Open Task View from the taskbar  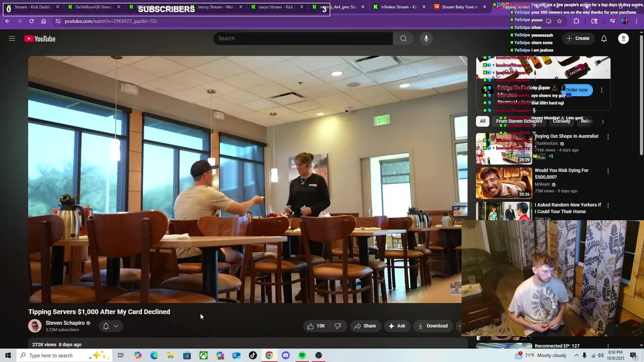pyautogui.click(x=121, y=355)
